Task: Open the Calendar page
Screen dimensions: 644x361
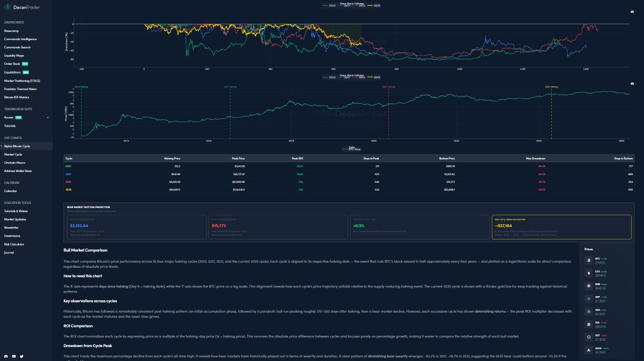Action: [11, 191]
